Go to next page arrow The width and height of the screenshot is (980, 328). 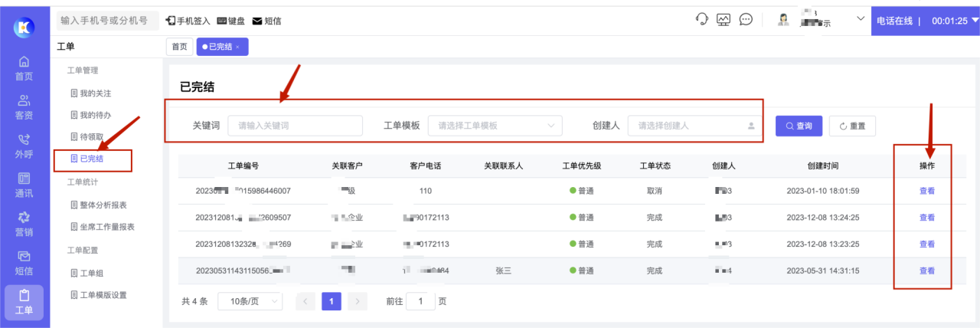coord(358,302)
